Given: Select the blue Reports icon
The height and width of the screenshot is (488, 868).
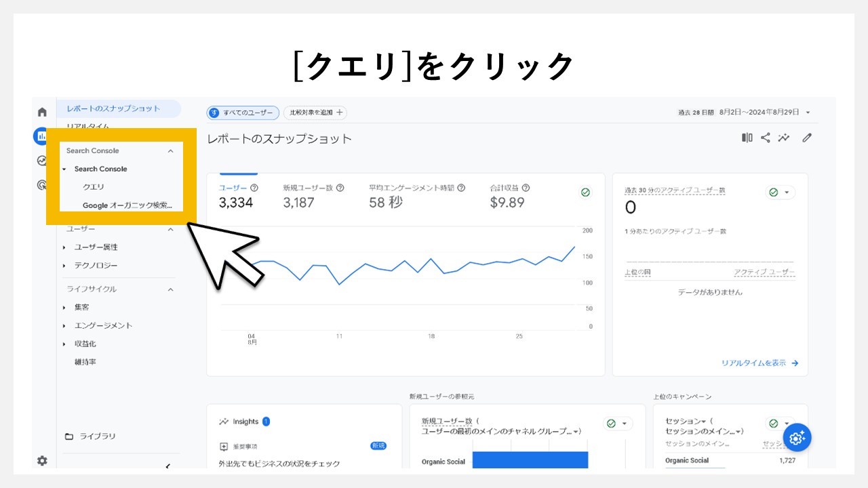Looking at the screenshot, I should coord(42,136).
